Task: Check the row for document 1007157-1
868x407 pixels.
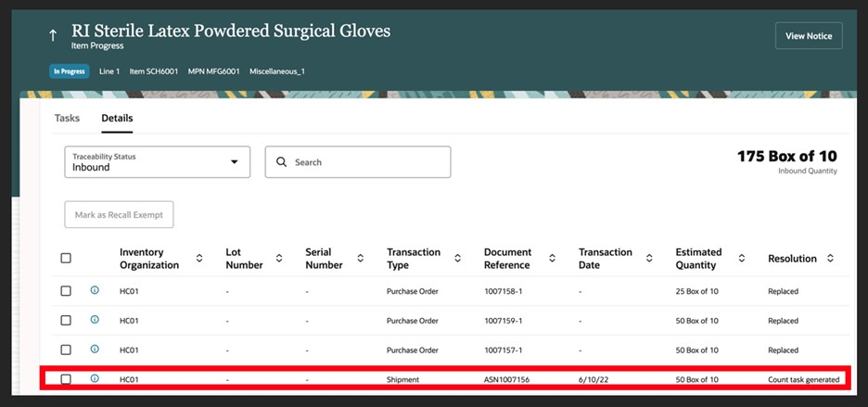Action: click(x=66, y=350)
